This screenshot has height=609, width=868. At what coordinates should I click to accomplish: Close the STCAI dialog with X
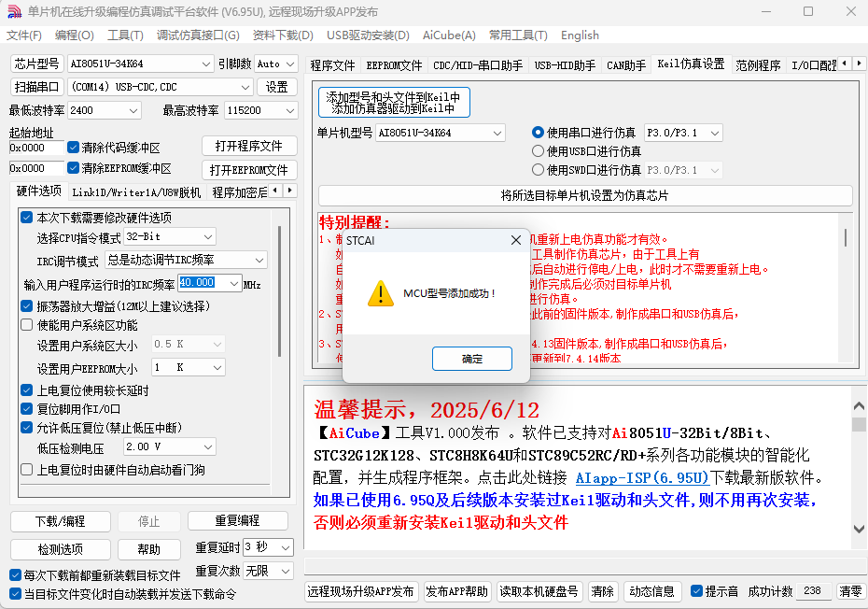[x=516, y=240]
